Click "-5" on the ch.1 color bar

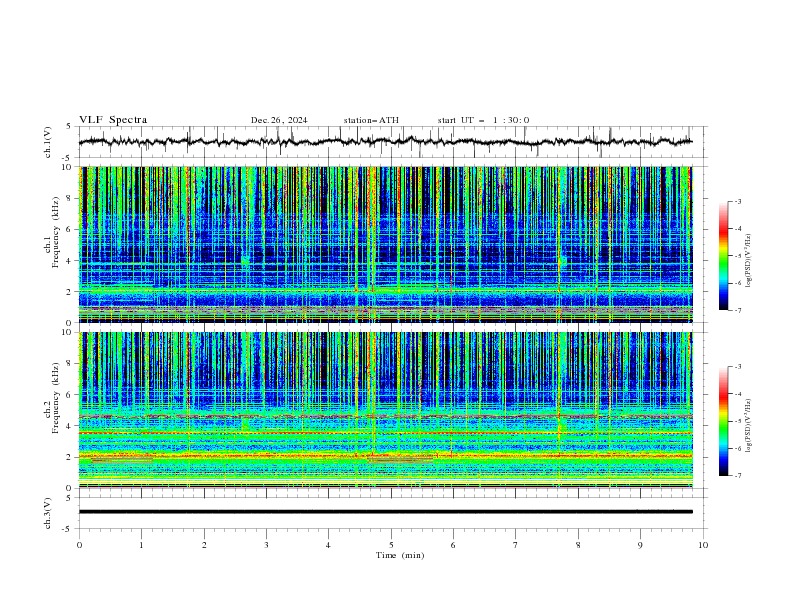[x=738, y=256]
